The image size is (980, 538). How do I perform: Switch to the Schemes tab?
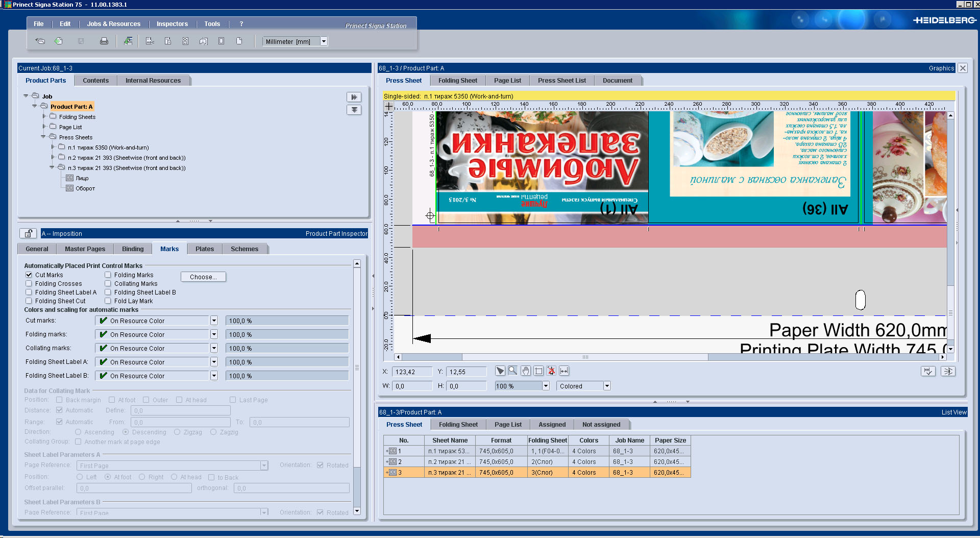pyautogui.click(x=244, y=249)
